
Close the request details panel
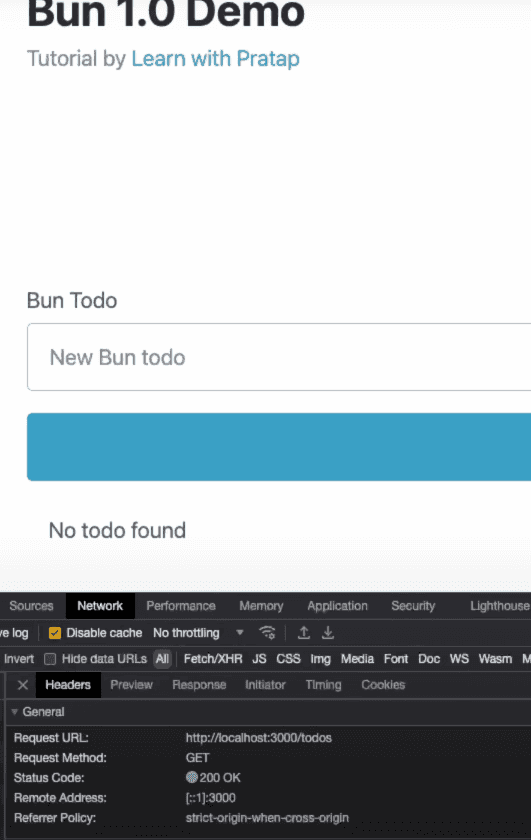click(23, 685)
